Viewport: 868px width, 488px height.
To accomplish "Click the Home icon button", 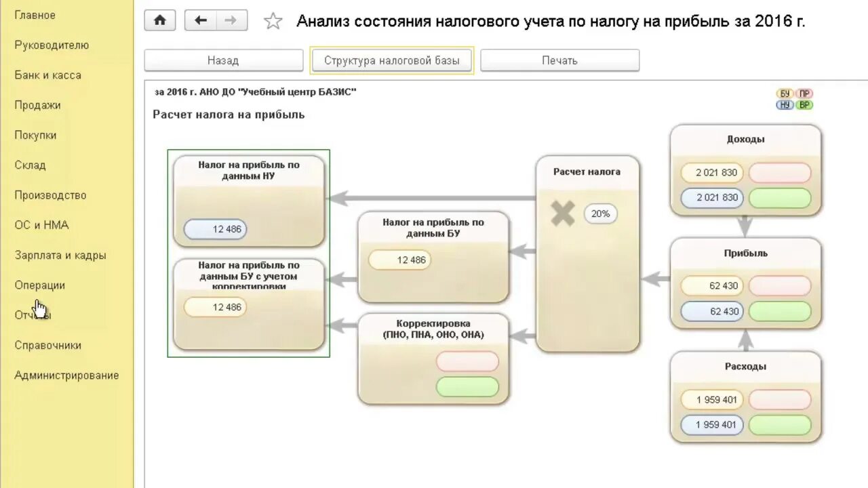I will [160, 20].
